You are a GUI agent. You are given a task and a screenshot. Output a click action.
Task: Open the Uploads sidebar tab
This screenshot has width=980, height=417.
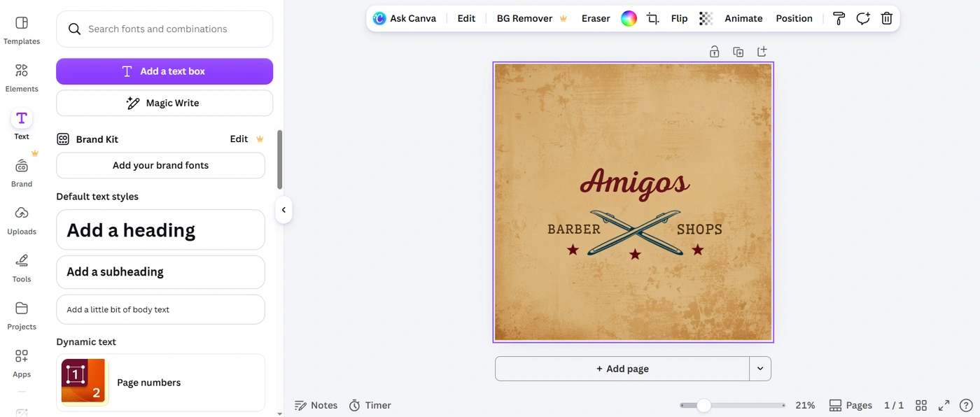click(x=22, y=221)
